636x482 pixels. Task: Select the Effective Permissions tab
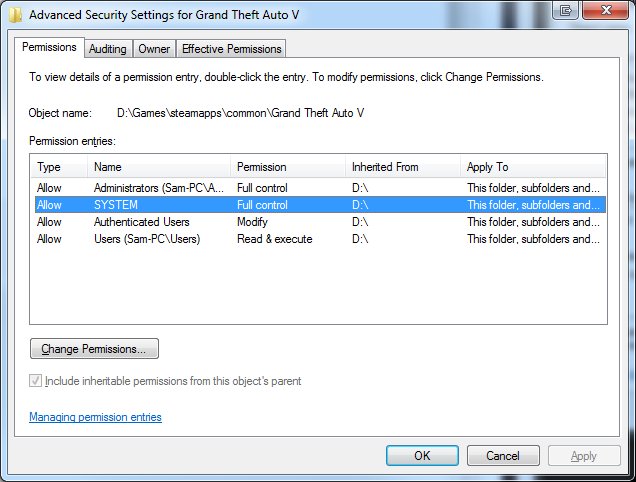click(232, 48)
